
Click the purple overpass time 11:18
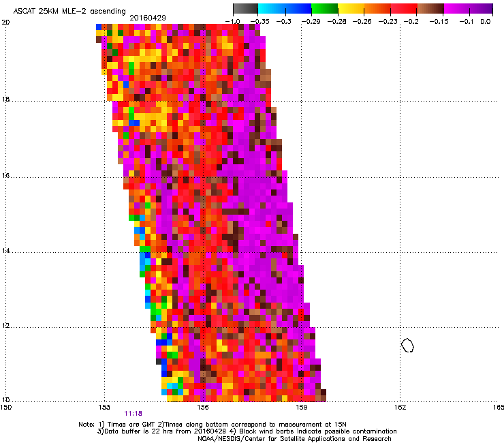click(x=133, y=414)
